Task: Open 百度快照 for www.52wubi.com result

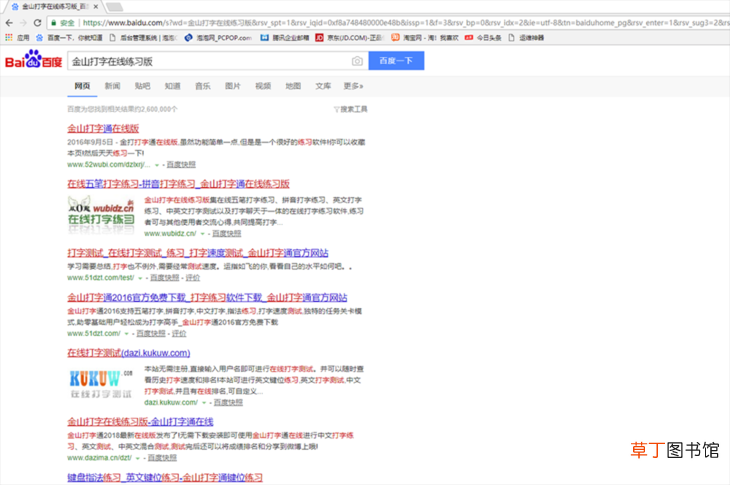Action: pos(181,165)
